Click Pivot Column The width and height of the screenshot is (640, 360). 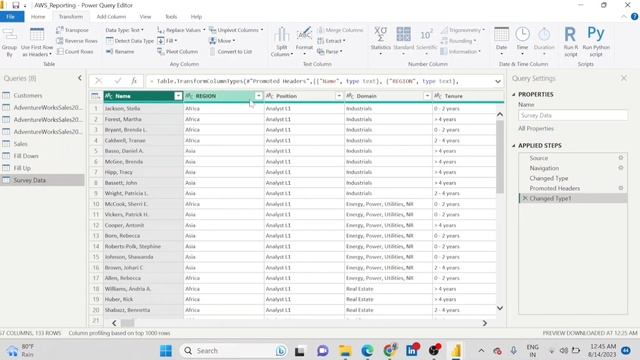point(178,52)
